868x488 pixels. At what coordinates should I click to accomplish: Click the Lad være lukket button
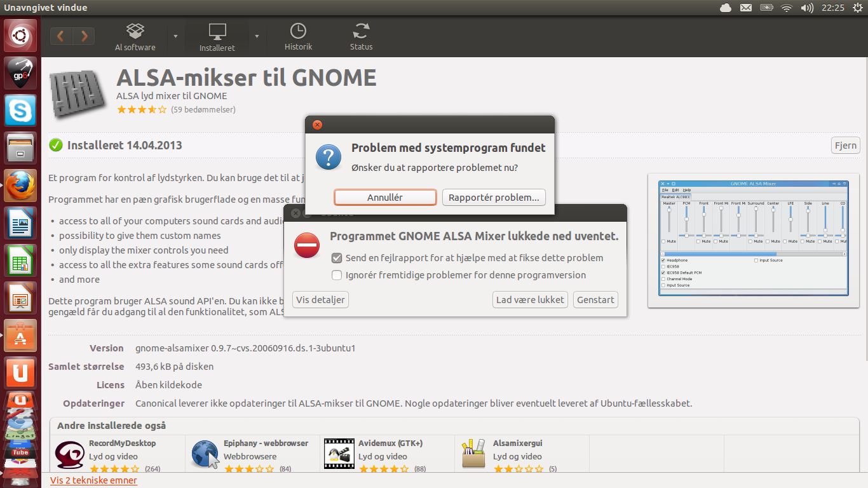tap(530, 299)
